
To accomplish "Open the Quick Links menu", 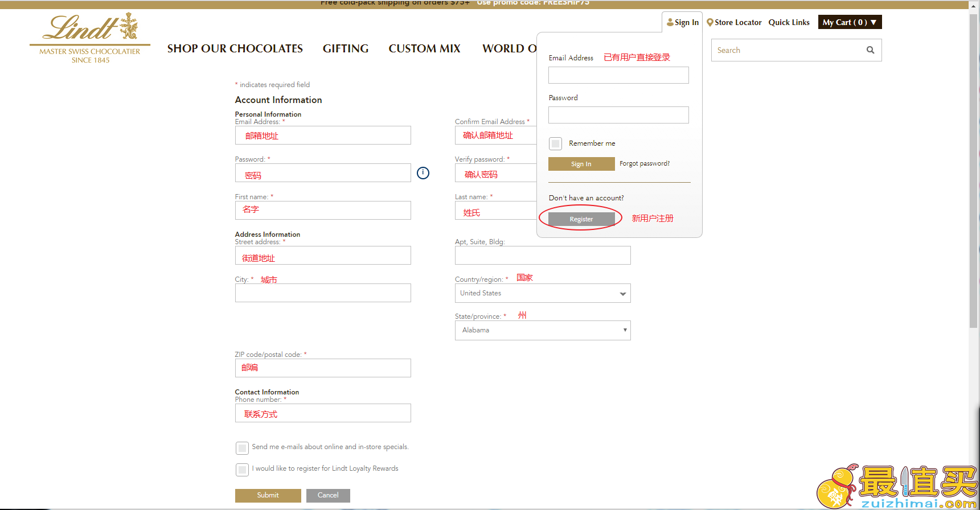I will pos(789,22).
